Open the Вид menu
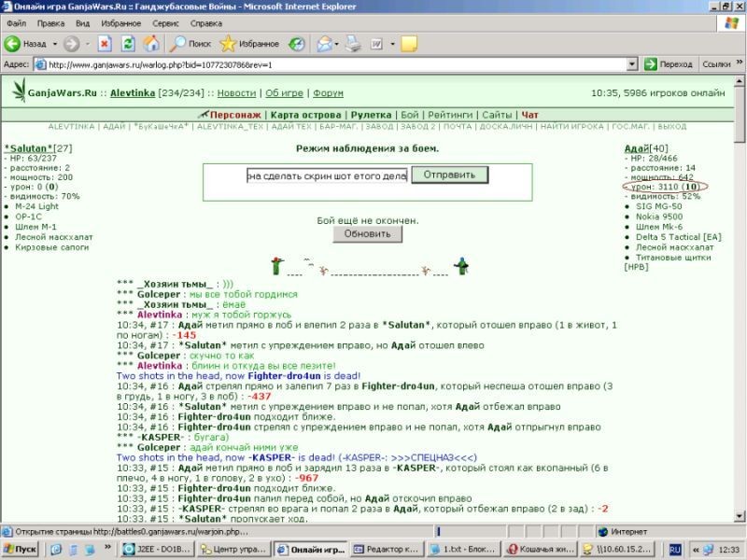747x560 pixels. 82,23
